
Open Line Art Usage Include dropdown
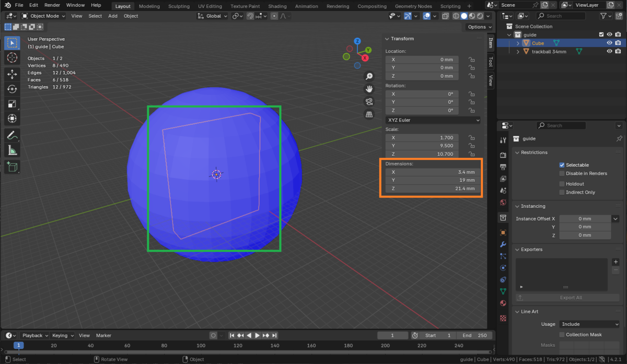coord(589,324)
